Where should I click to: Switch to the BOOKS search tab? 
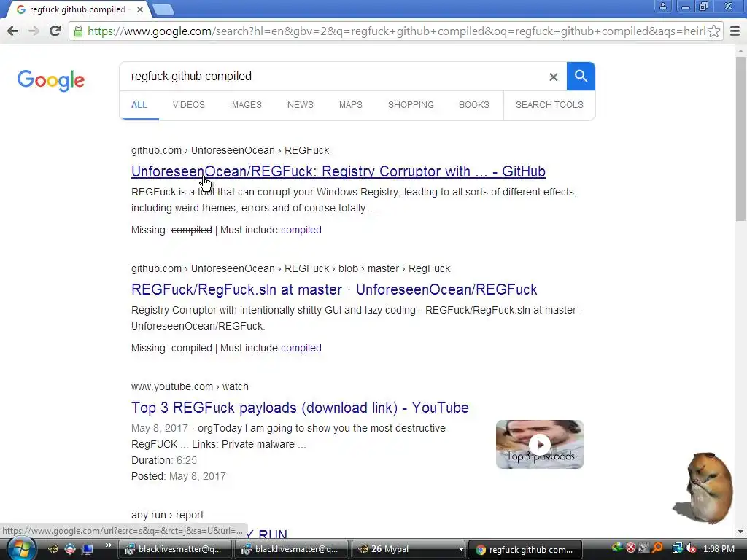(x=474, y=105)
